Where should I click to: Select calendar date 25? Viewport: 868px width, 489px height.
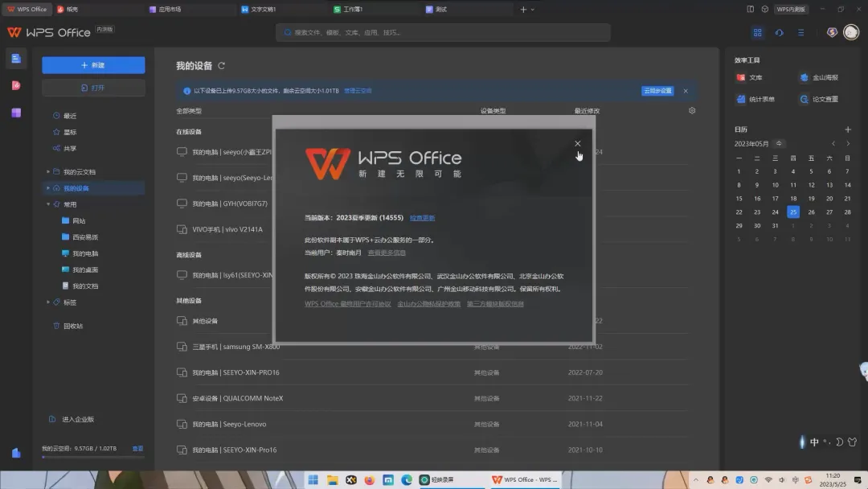793,212
